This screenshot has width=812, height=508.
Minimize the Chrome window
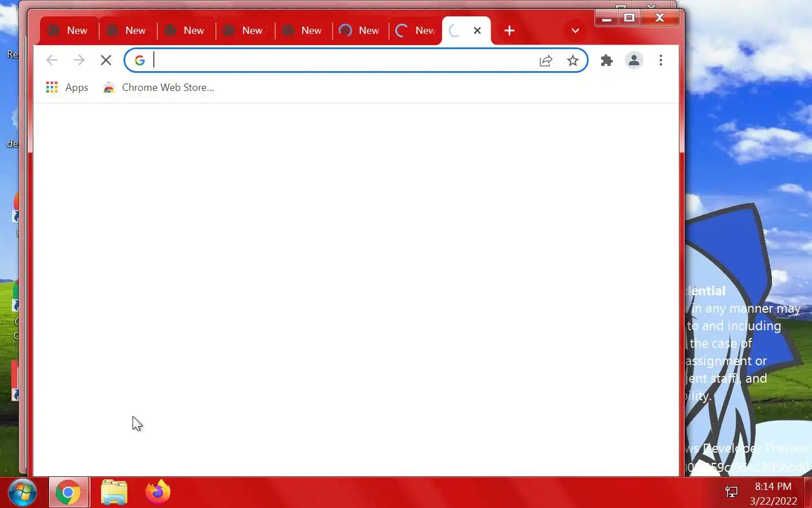[x=607, y=18]
